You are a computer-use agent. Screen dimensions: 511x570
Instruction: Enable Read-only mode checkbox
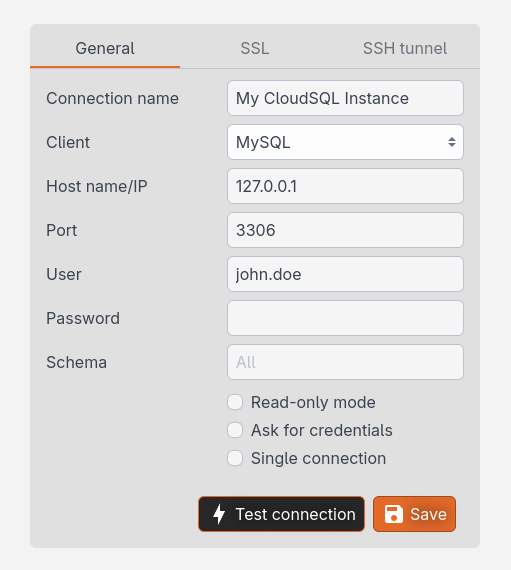click(x=235, y=402)
